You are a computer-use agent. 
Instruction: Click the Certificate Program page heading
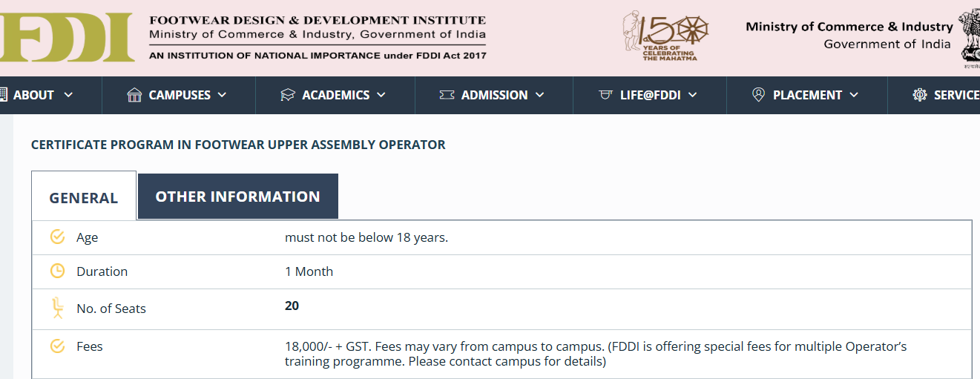point(238,145)
